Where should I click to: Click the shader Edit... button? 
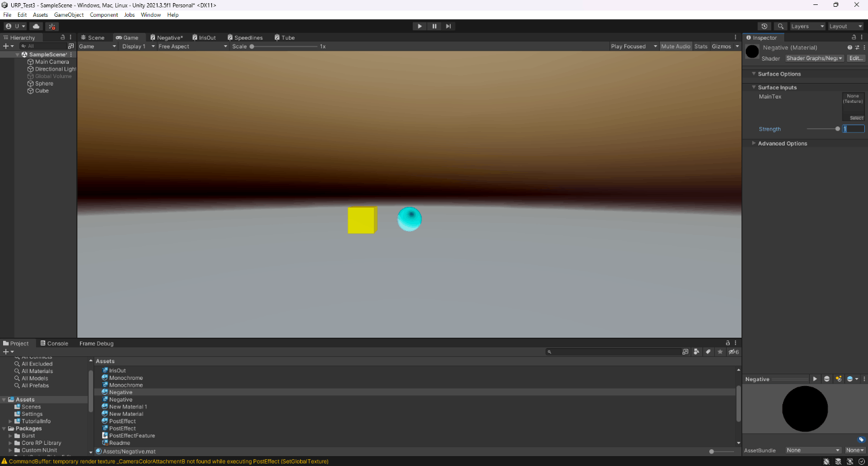click(x=856, y=58)
